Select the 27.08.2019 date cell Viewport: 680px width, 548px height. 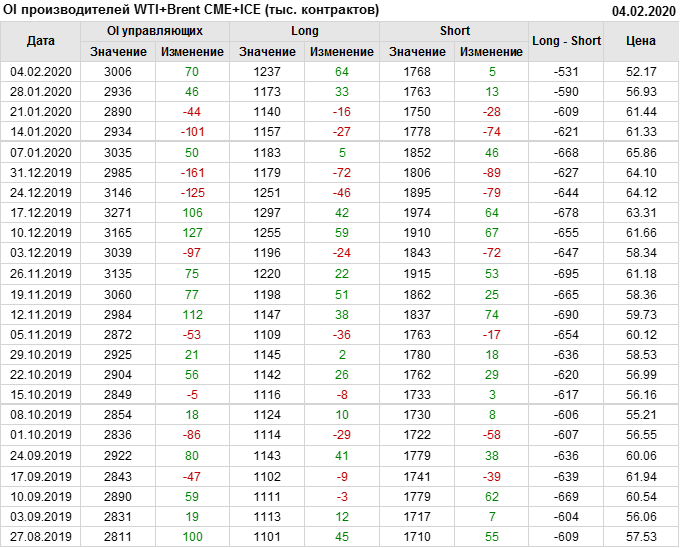tap(41, 537)
